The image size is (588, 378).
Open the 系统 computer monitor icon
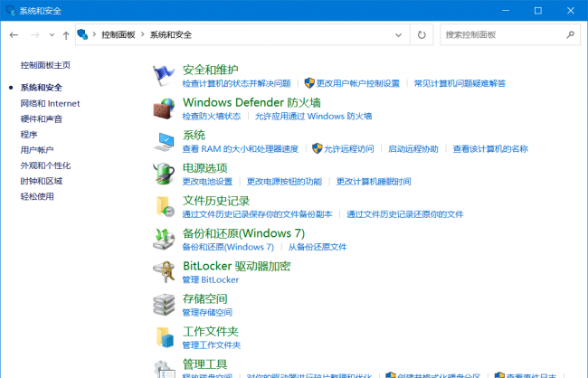(164, 141)
